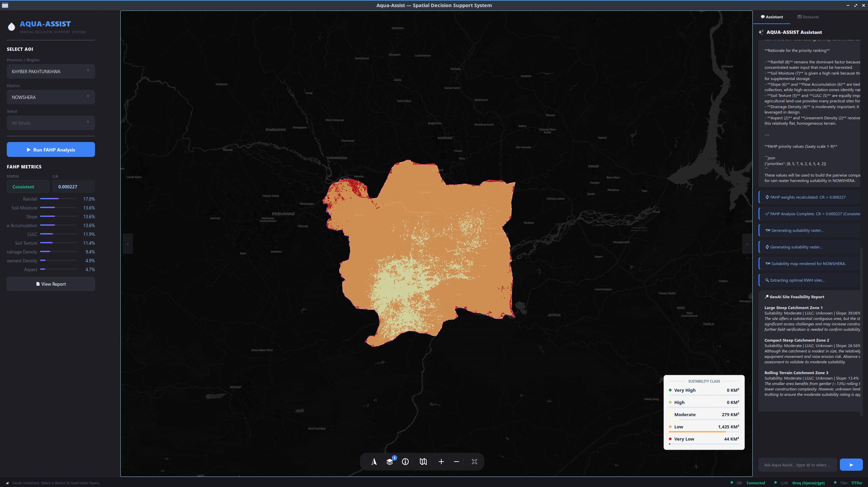Send message with the blue arrow button

point(851,465)
